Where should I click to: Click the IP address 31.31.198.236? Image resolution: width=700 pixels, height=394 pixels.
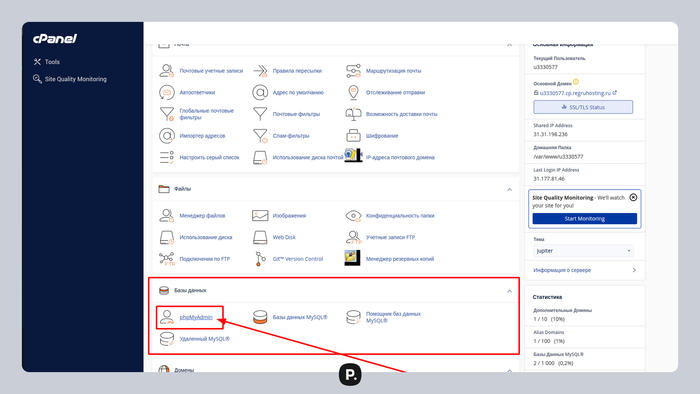pyautogui.click(x=550, y=134)
